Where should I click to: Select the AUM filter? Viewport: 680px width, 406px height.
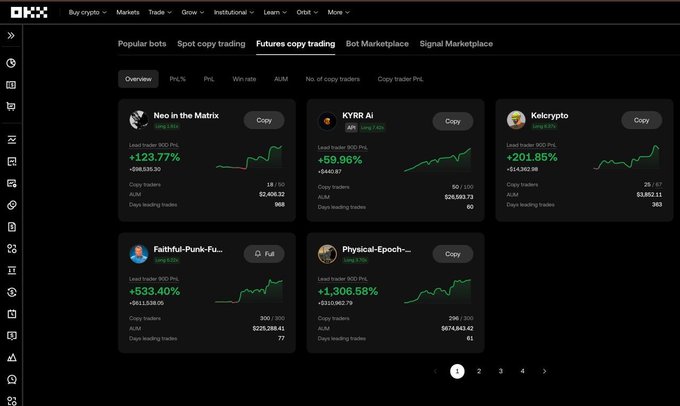click(x=281, y=79)
